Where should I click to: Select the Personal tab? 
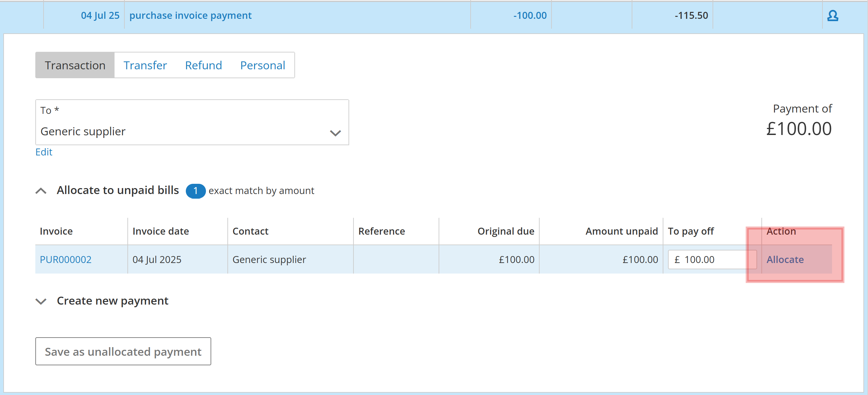pos(262,65)
